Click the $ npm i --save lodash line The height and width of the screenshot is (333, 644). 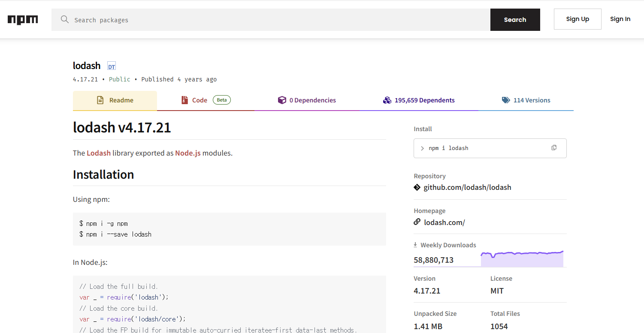coord(115,234)
